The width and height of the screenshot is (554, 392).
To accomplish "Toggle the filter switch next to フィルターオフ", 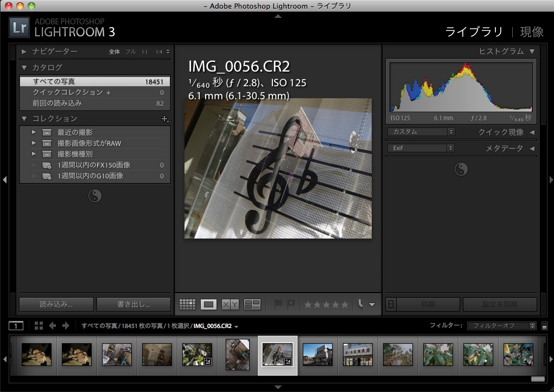I will [544, 326].
